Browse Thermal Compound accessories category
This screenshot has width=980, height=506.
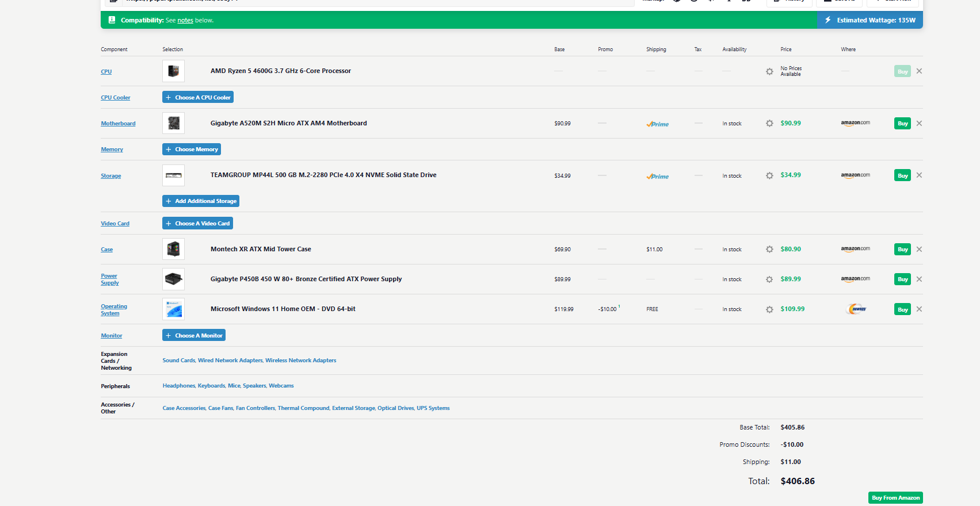pos(304,408)
